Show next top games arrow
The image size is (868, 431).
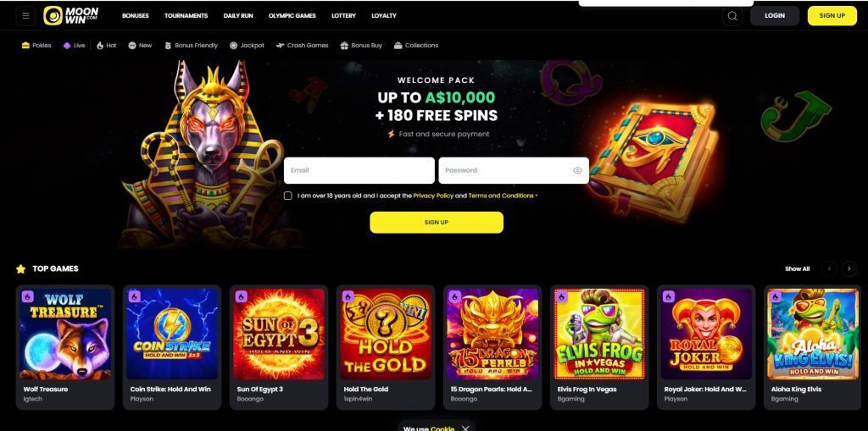(x=849, y=268)
